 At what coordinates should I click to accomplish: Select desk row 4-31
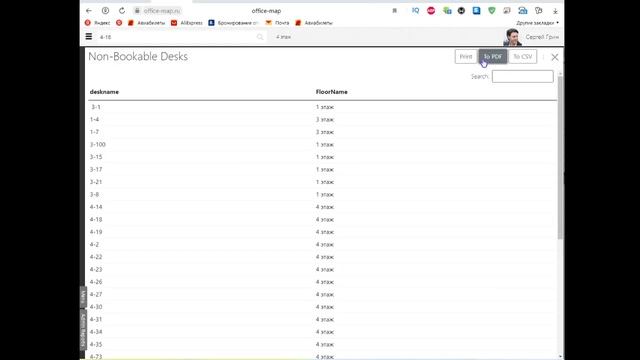coord(322,320)
